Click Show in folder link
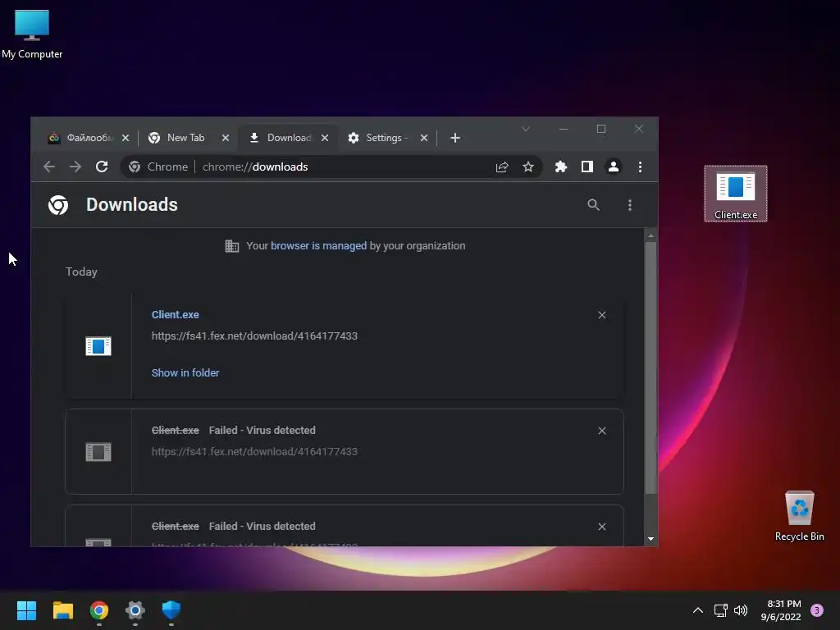The image size is (840, 630). [185, 373]
